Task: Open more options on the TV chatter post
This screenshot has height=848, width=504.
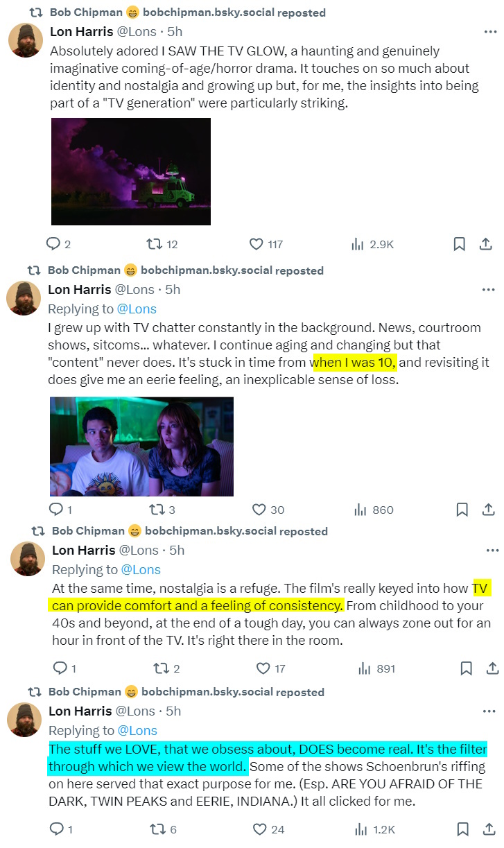Action: [x=489, y=289]
